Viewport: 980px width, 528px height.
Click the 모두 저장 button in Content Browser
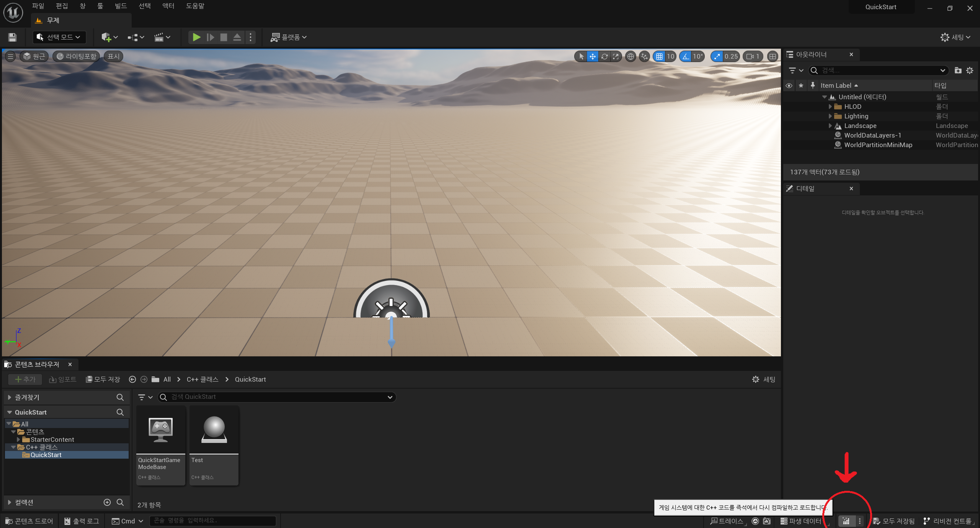coord(103,379)
